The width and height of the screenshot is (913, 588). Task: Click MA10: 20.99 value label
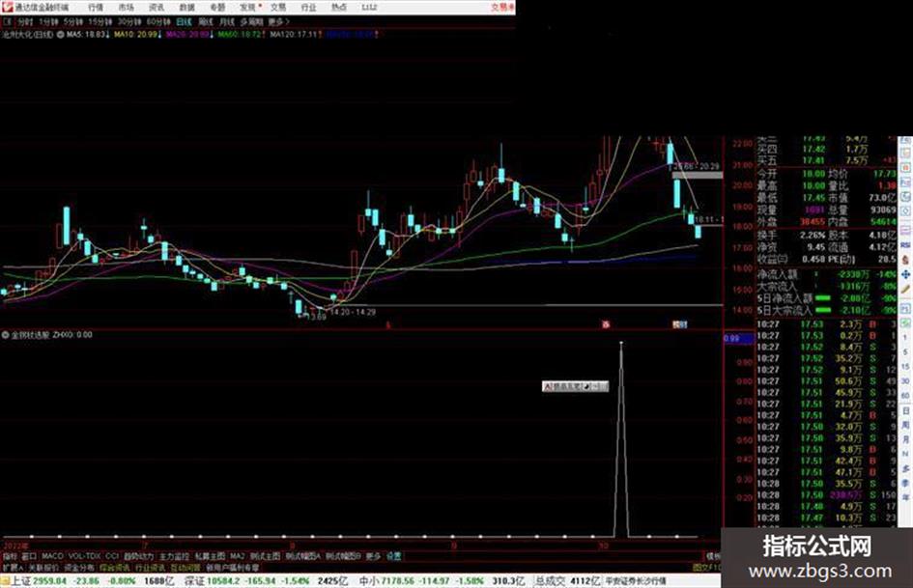click(x=137, y=35)
